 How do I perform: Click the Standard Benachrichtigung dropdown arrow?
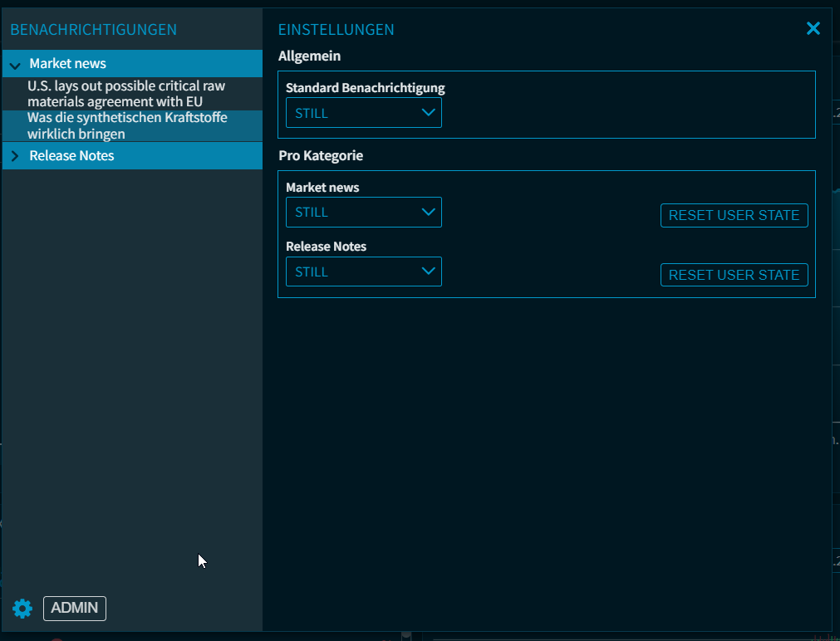429,113
